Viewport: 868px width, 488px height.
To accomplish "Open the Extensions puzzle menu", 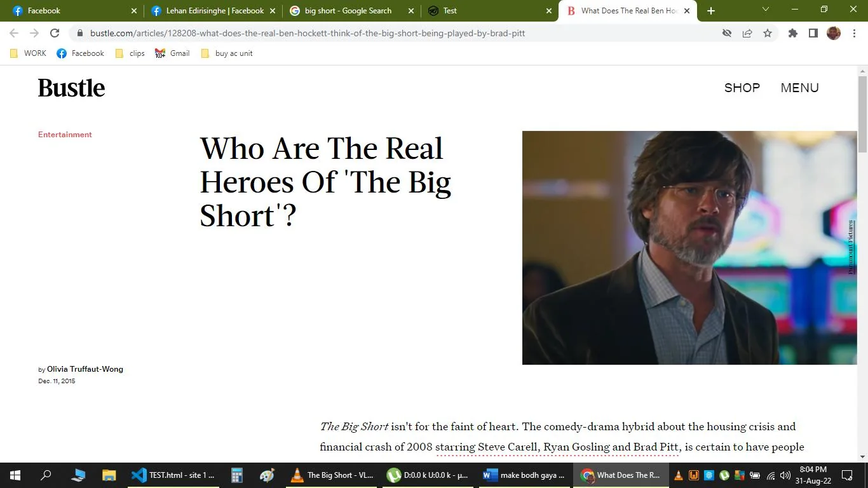I will tap(793, 33).
